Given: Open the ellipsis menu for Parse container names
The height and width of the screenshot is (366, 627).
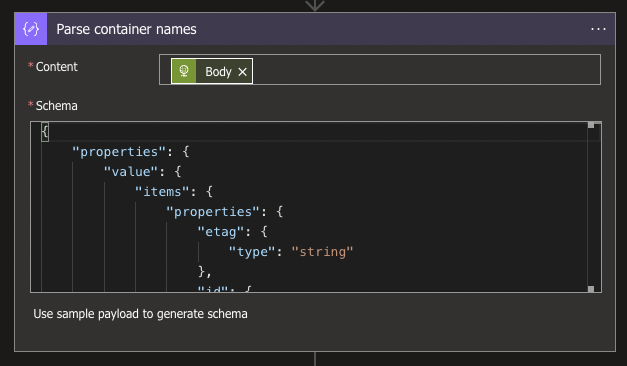Looking at the screenshot, I should pyautogui.click(x=598, y=29).
